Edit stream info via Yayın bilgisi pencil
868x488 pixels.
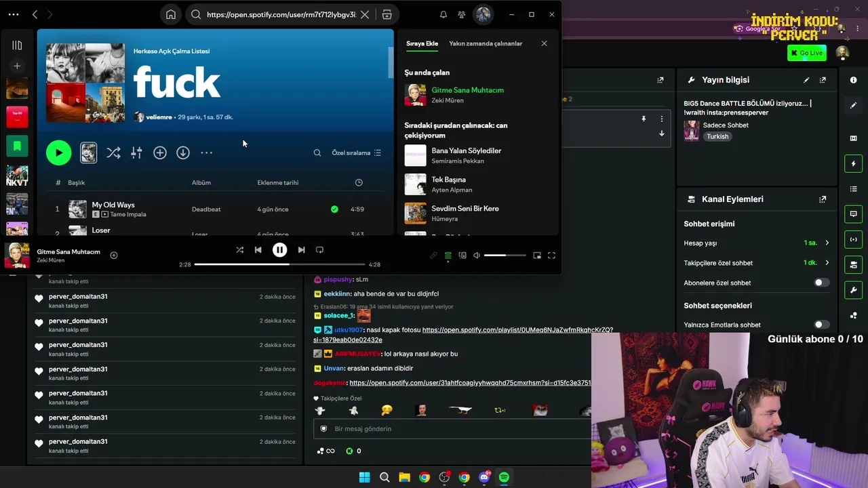coord(806,80)
